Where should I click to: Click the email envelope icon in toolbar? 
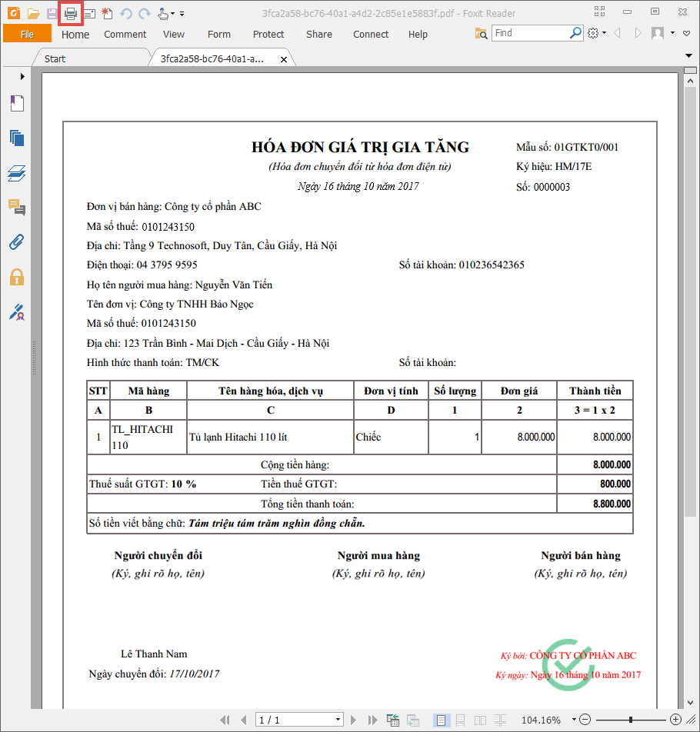pyautogui.click(x=90, y=14)
